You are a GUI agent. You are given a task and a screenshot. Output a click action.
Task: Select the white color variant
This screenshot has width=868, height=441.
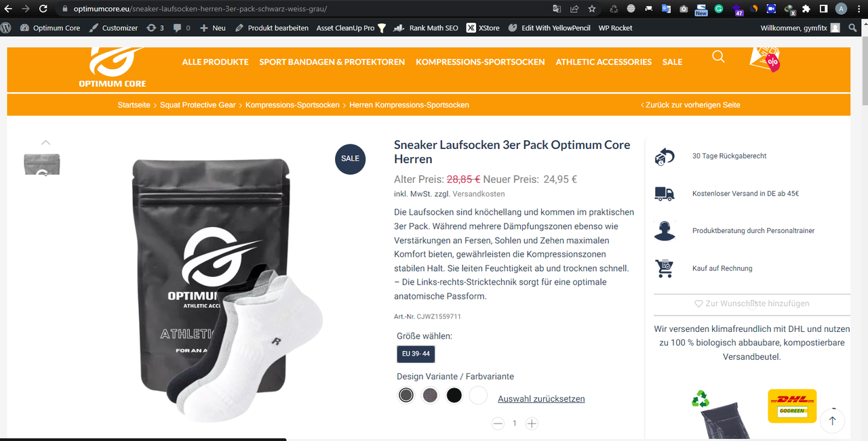point(478,395)
